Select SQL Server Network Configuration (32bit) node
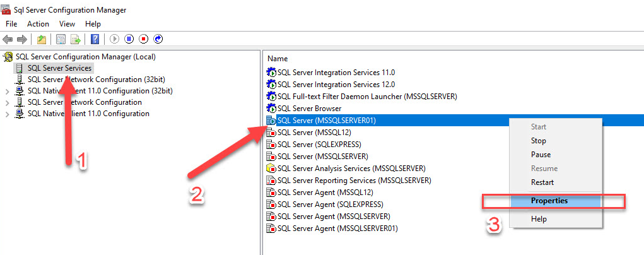Screen dimensions: 644x255 click(x=97, y=80)
